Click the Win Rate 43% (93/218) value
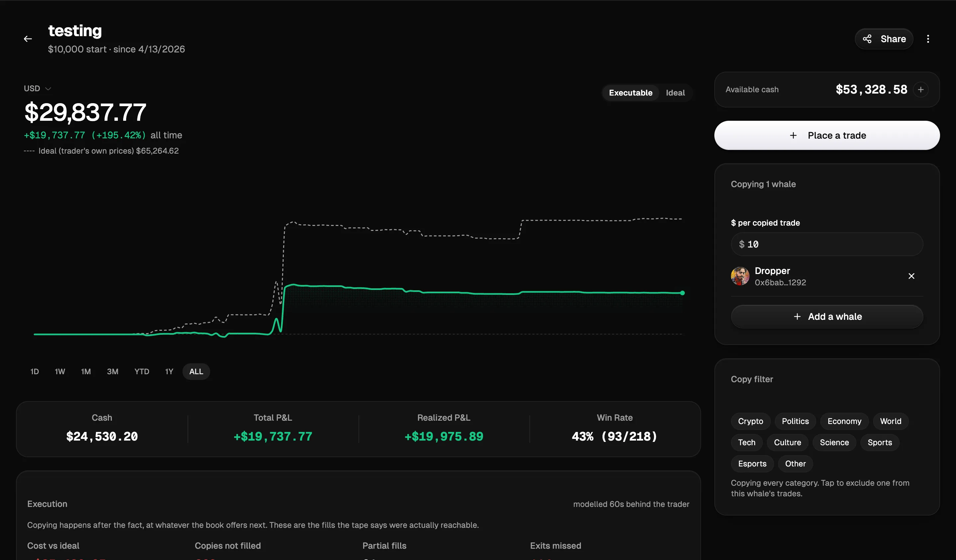 click(614, 436)
